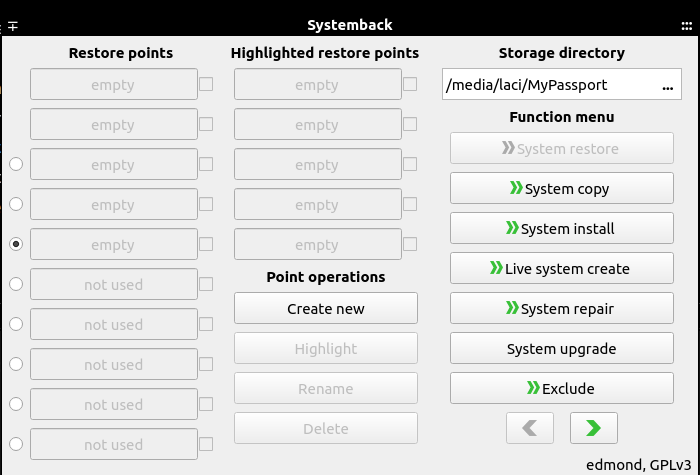700x475 pixels.
Task: Open storage directory browse dots button
Action: point(667,85)
